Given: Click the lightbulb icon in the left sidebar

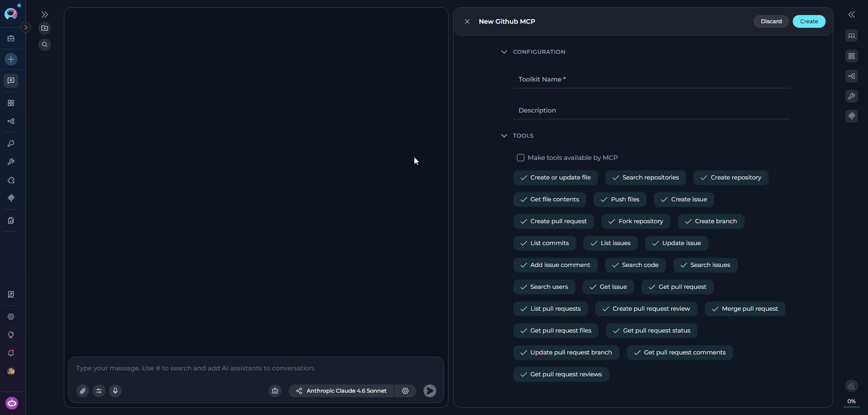Looking at the screenshot, I should tap(11, 335).
